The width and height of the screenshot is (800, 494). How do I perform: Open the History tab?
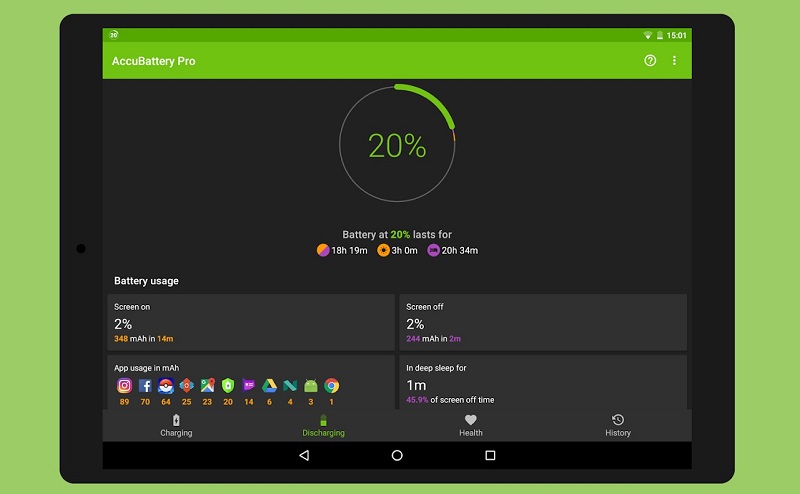pos(618,426)
